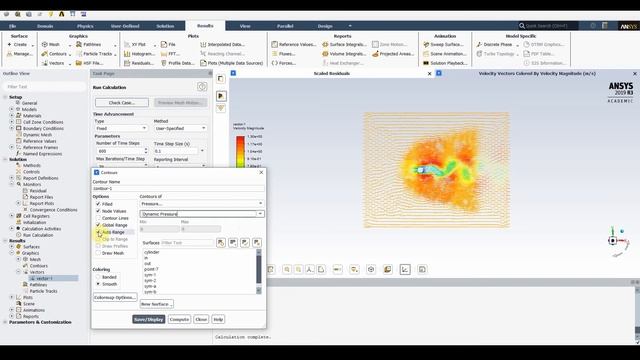Switch to the Physics ribbon tab
640x360 pixels.
85,26
